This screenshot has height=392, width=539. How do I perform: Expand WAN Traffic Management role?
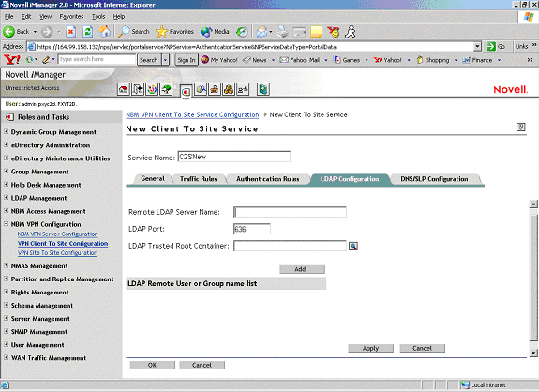(6, 357)
